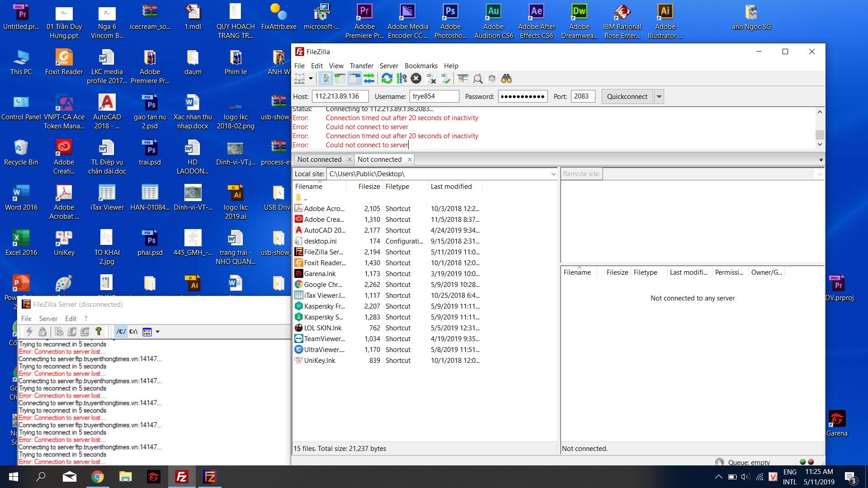Open the notification center icon
The height and width of the screenshot is (488, 868).
click(850, 477)
